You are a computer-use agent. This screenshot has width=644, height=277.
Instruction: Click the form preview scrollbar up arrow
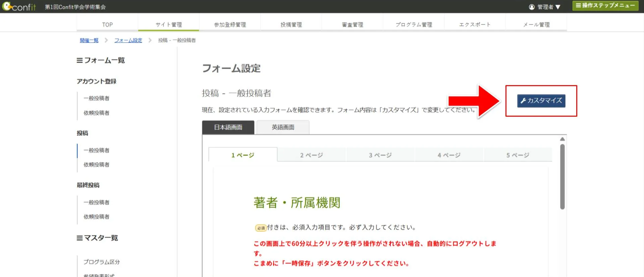click(x=562, y=139)
